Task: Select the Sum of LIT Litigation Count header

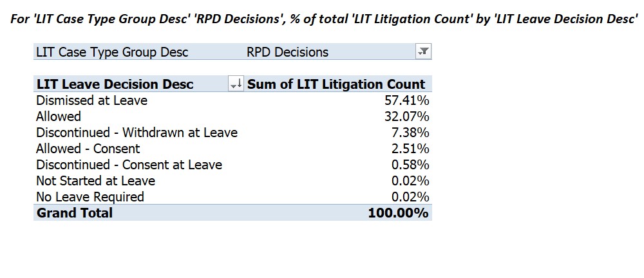Action: 336,84
